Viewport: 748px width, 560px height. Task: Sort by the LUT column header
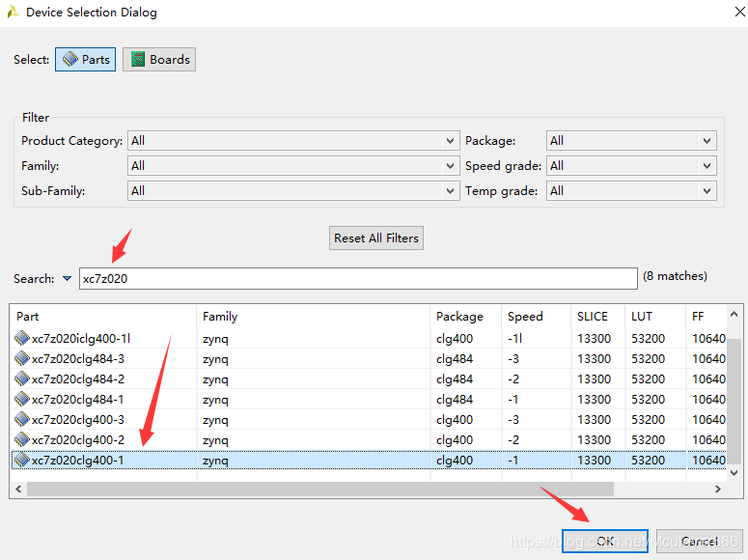[655, 317]
